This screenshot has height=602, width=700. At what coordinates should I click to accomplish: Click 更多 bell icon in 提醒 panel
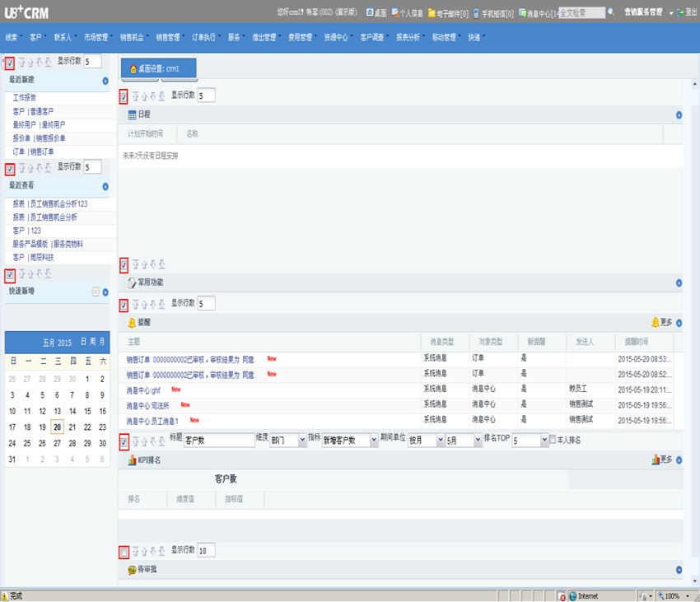(656, 323)
